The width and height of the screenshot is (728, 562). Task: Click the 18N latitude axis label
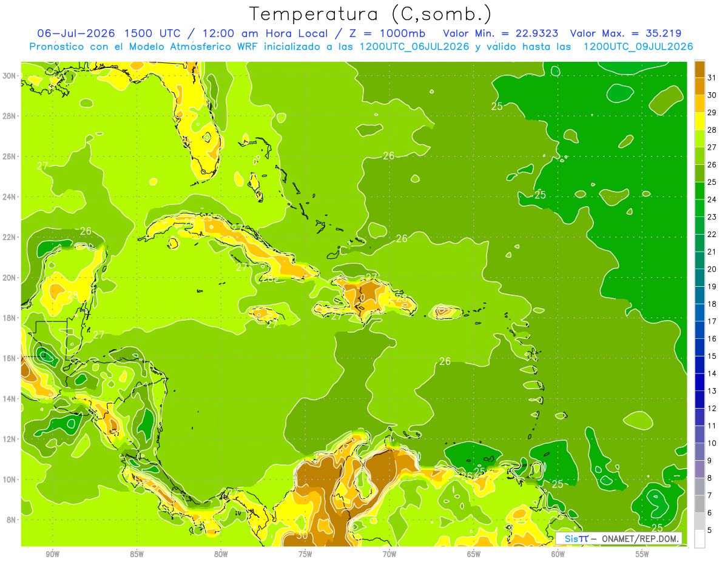pyautogui.click(x=10, y=318)
